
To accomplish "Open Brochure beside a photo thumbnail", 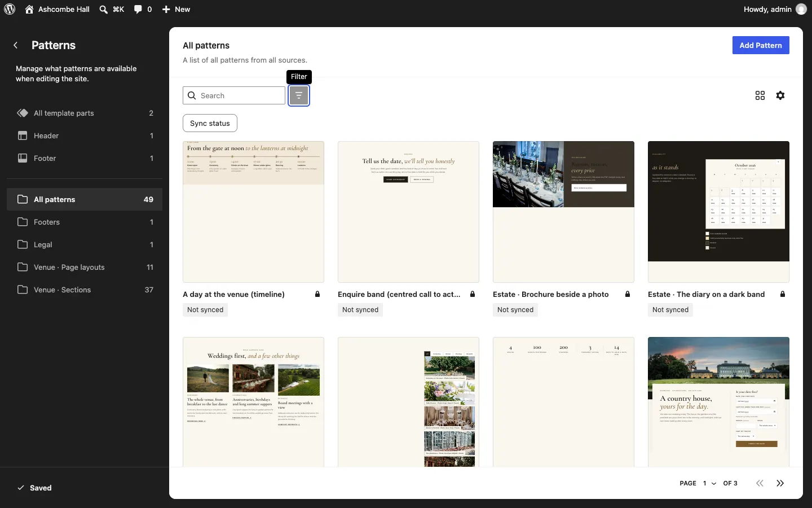I will 563,212.
